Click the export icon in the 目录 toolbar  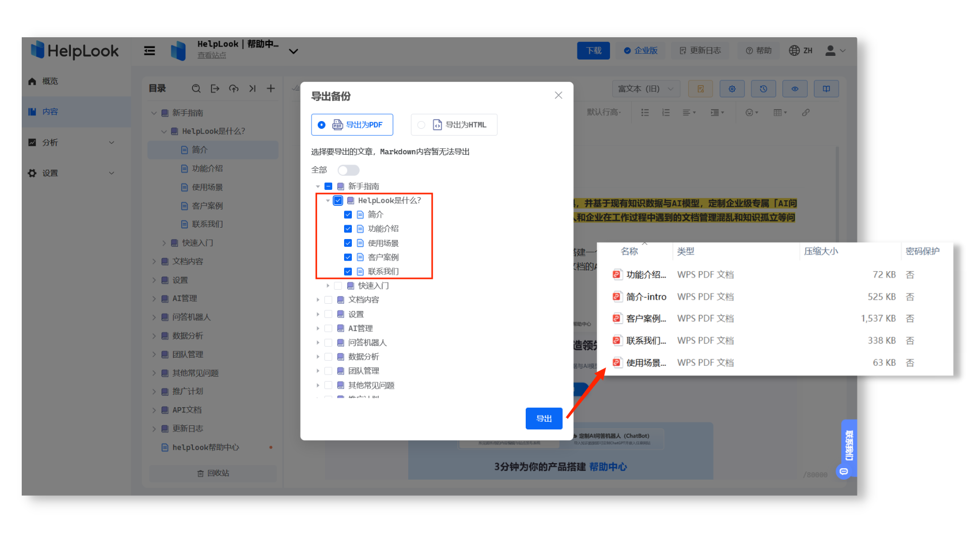tap(215, 88)
